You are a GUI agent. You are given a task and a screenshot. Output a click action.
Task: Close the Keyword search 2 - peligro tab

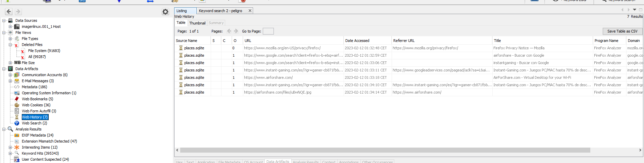pos(250,11)
